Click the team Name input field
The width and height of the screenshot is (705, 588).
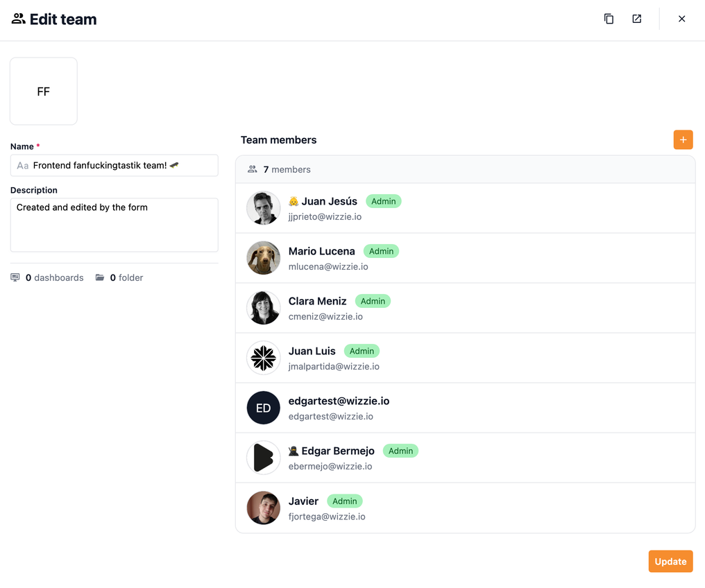[114, 166]
